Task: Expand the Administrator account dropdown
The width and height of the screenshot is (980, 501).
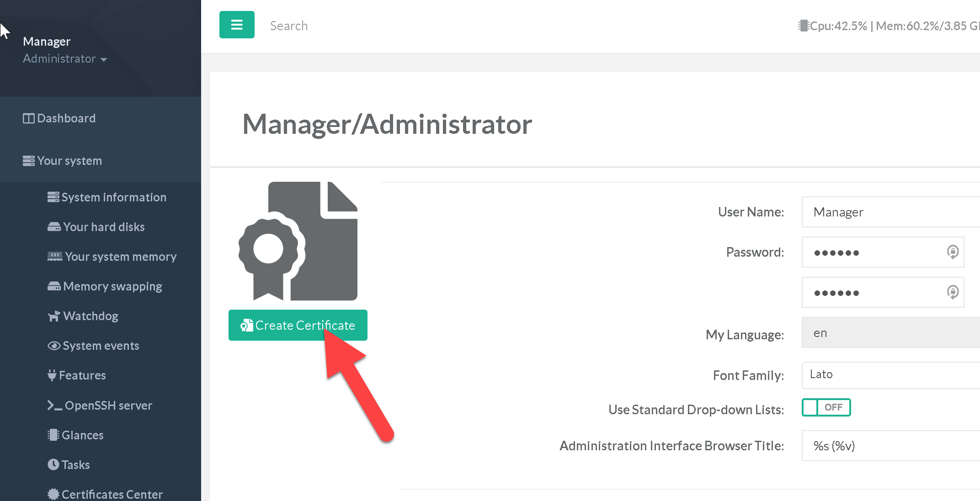Action: tap(65, 59)
